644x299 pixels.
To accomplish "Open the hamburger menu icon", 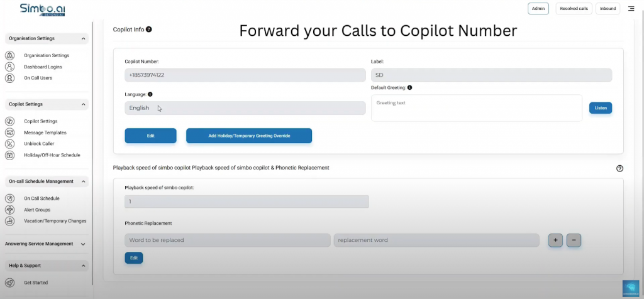I will coord(631,9).
